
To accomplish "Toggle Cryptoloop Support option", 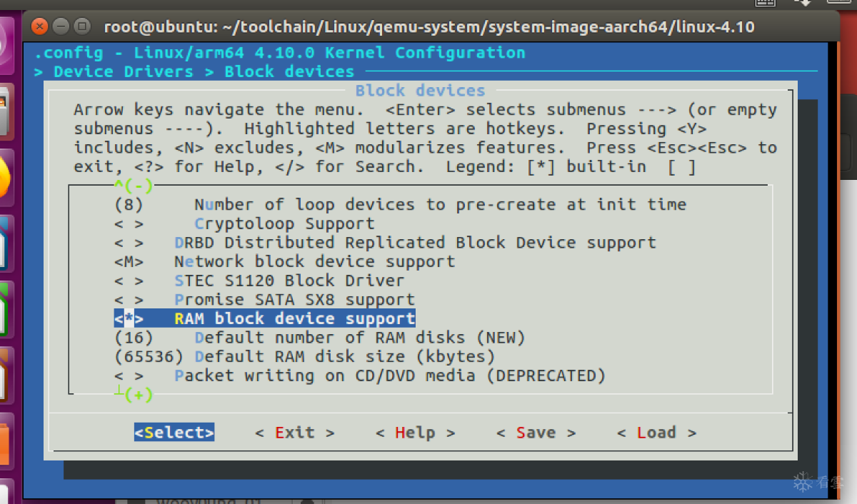I will 284,223.
